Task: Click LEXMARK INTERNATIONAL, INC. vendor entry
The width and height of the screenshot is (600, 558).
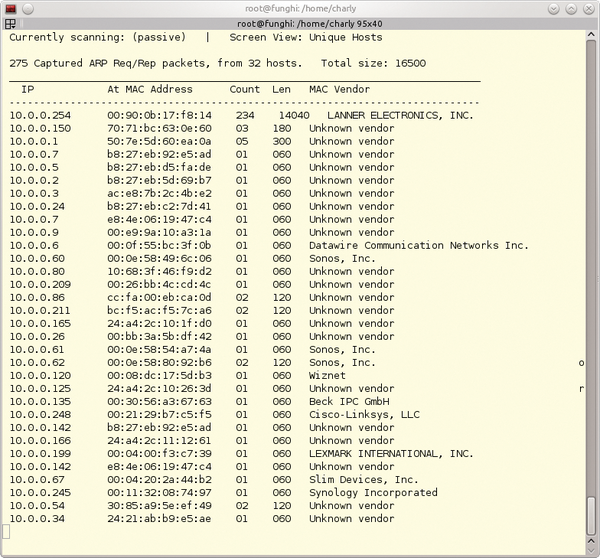Action: pos(391,454)
